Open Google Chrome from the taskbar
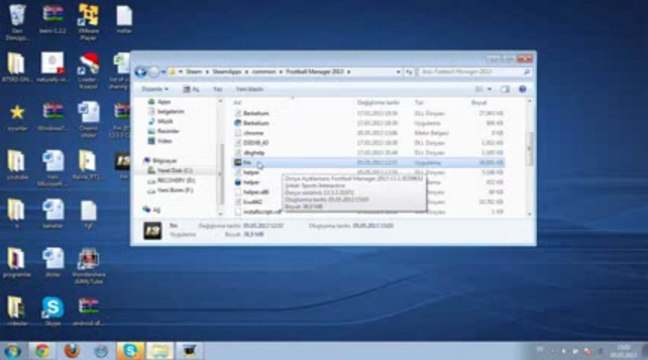The width and height of the screenshot is (648, 360). pyautogui.click(x=42, y=351)
